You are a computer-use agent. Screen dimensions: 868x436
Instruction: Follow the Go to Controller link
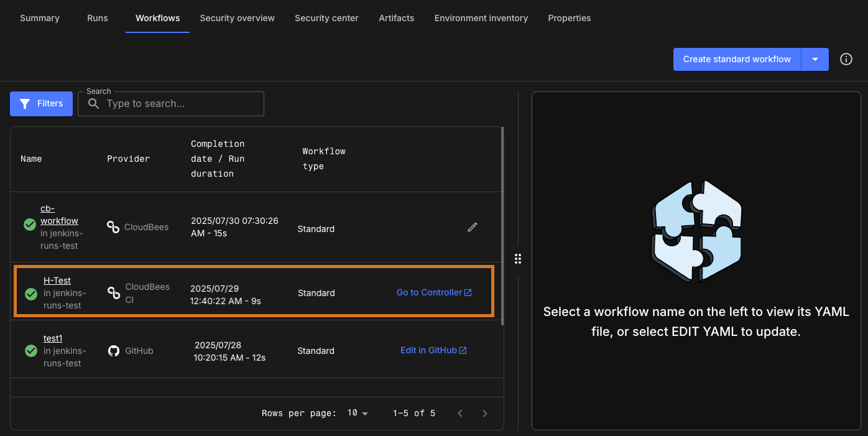pos(433,292)
